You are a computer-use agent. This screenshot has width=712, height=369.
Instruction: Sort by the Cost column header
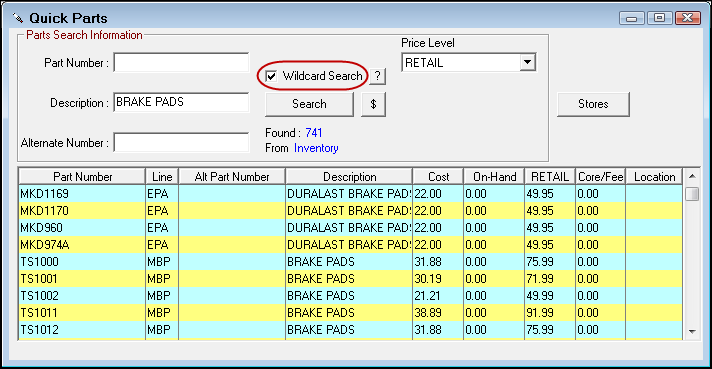pos(438,177)
